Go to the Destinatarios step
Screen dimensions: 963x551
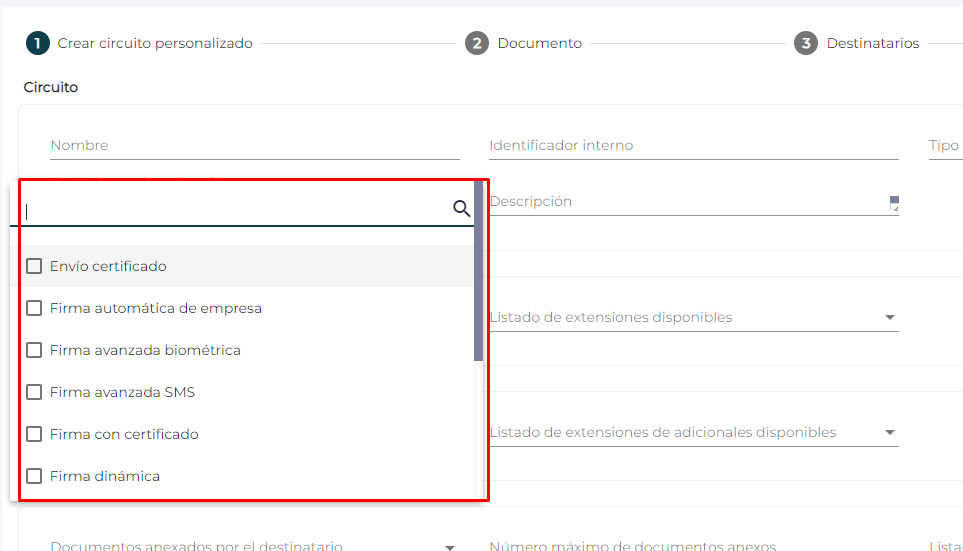873,44
